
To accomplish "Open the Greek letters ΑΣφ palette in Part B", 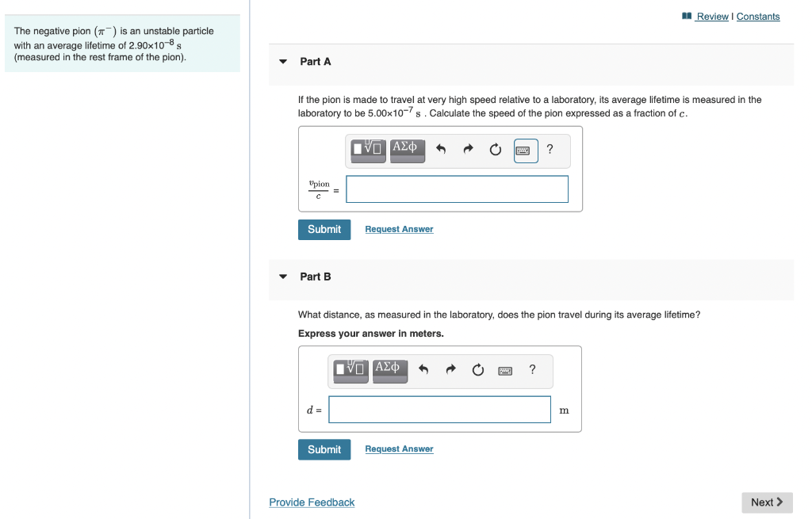I will pos(389,370).
